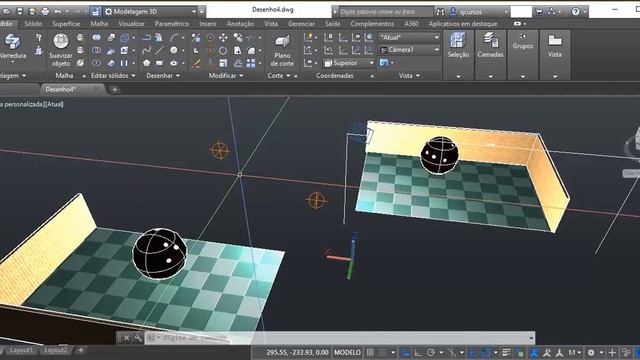Open the Sólido ribbon tab
Image resolution: width=640 pixels, height=360 pixels.
33,24
